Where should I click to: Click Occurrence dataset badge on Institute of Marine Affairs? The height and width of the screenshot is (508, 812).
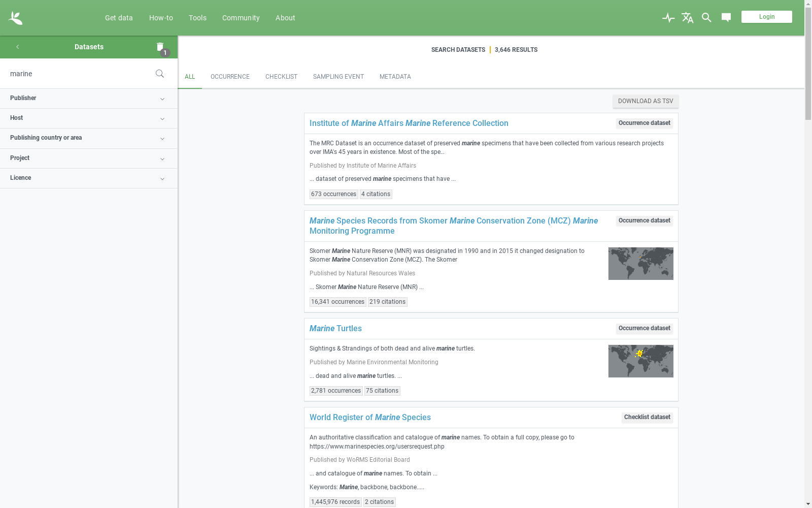click(645, 123)
